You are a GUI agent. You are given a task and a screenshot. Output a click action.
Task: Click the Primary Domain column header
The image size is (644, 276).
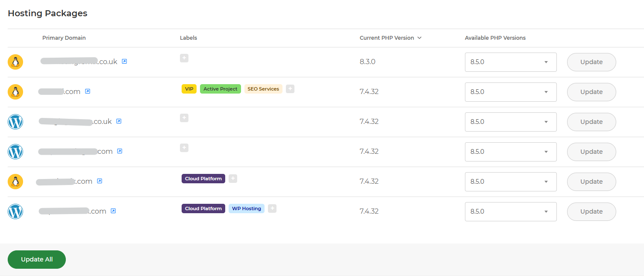click(x=64, y=38)
